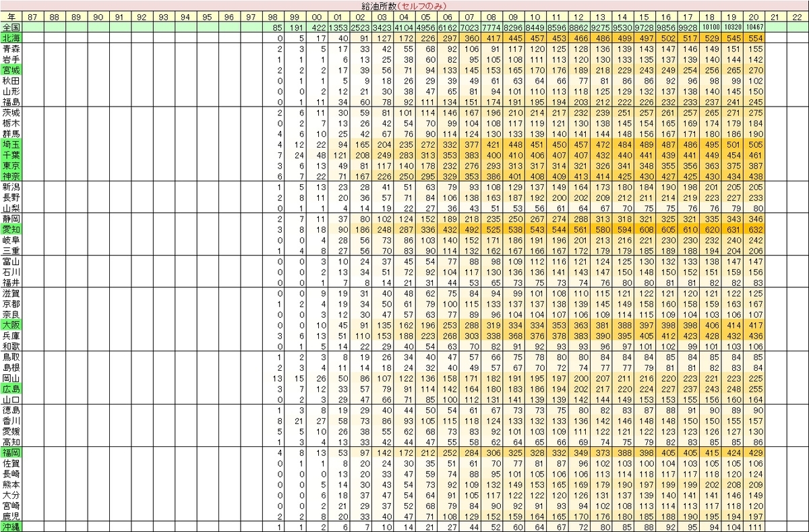This screenshot has height=532, width=809.
Task: Click the 徳島 row label
Action: (x=11, y=411)
